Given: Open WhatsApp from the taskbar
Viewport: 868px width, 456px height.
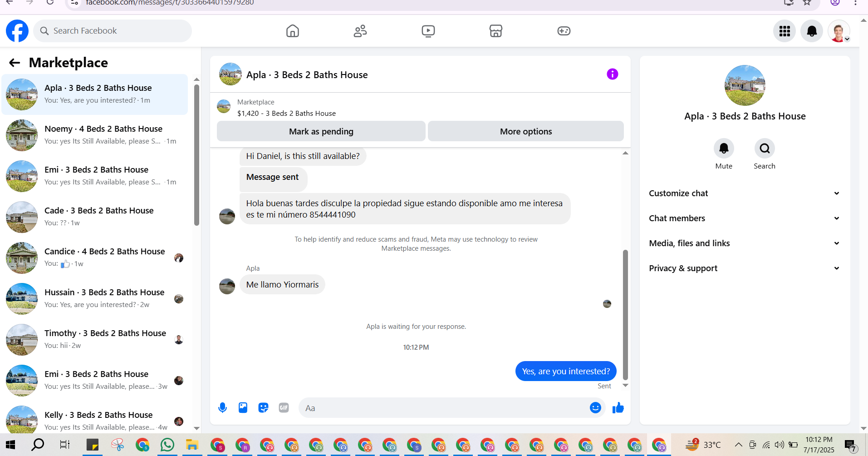Looking at the screenshot, I should [x=167, y=445].
